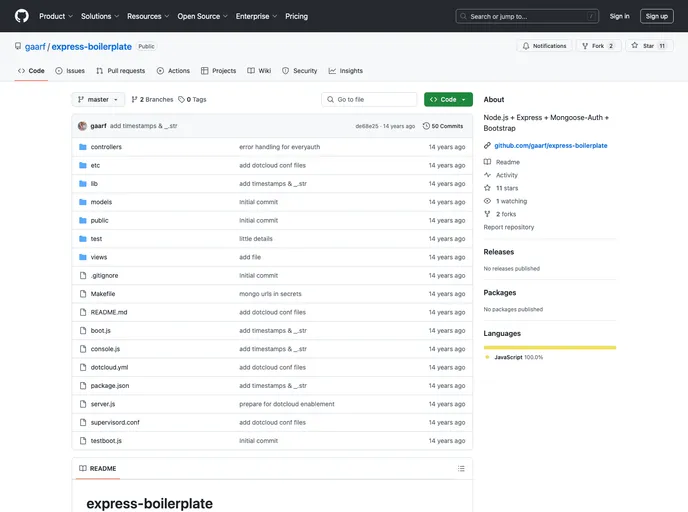Click commit message prepare for dotcloud enablement
688x512 pixels.
pos(287,404)
